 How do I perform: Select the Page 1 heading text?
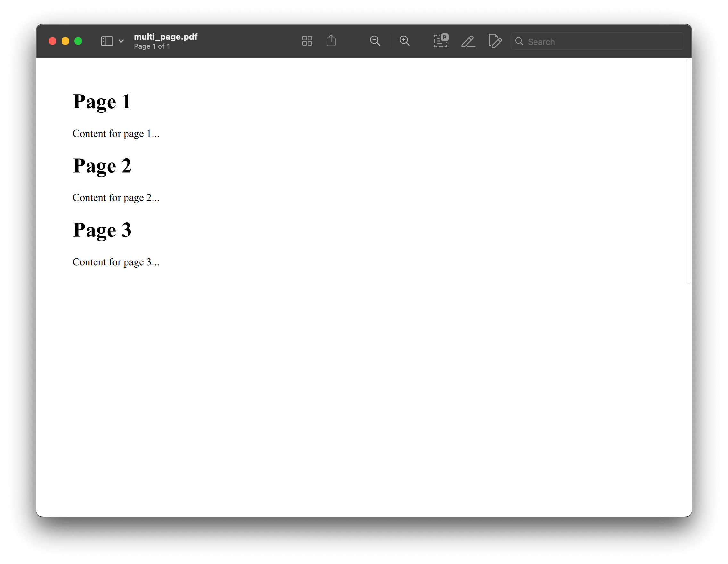pos(102,101)
